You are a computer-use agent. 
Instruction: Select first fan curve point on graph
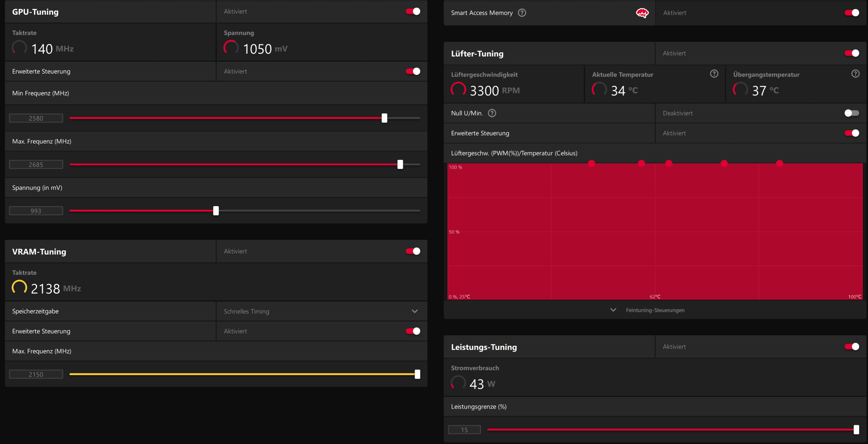tap(591, 163)
